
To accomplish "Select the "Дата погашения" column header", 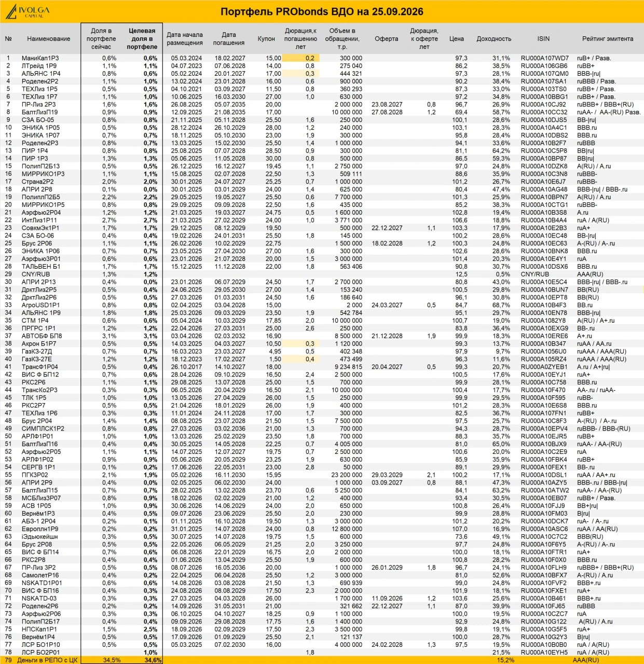I will [x=229, y=39].
